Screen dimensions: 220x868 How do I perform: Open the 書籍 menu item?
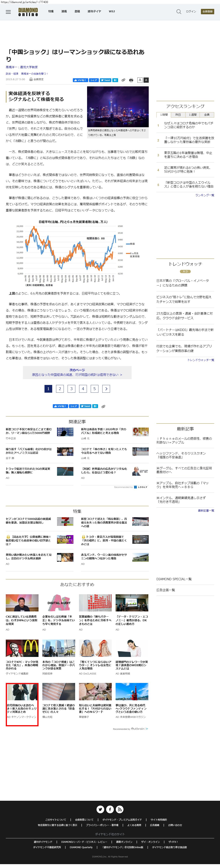pyautogui.click(x=77, y=11)
